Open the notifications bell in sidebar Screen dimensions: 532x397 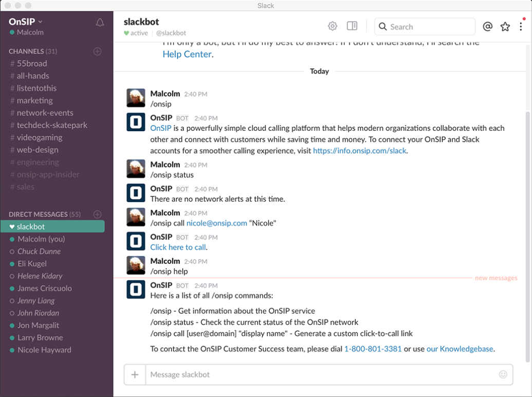point(100,23)
